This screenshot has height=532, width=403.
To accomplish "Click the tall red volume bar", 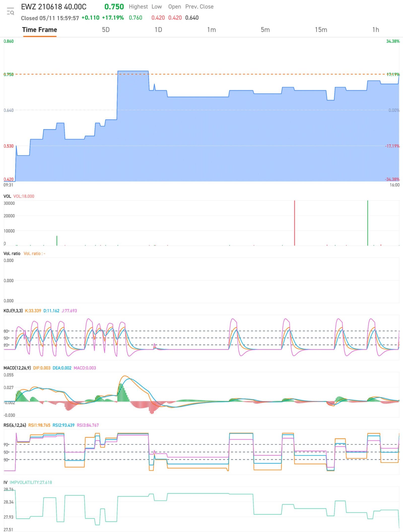I will point(294,223).
